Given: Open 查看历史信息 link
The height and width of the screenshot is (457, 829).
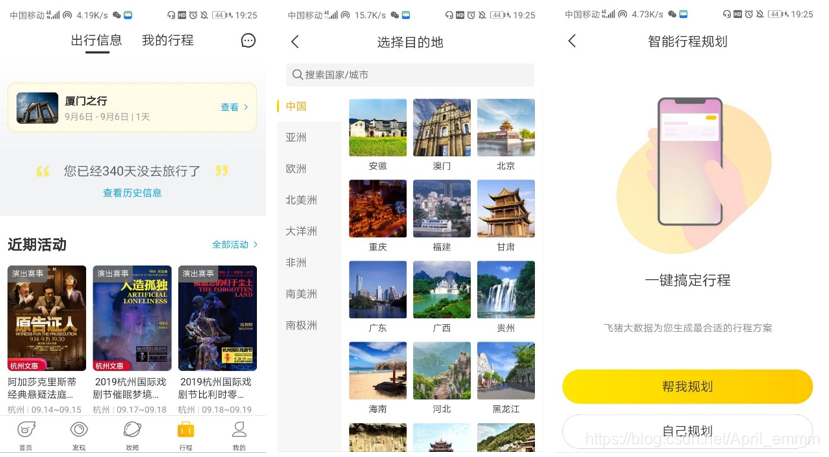Looking at the screenshot, I should tap(132, 193).
